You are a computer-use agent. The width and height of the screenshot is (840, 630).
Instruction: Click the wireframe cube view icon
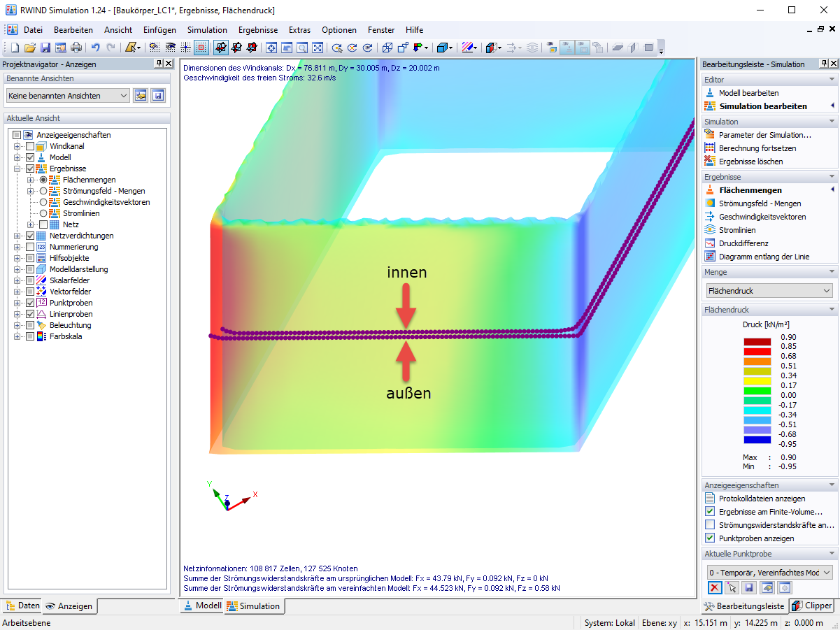pos(387,48)
